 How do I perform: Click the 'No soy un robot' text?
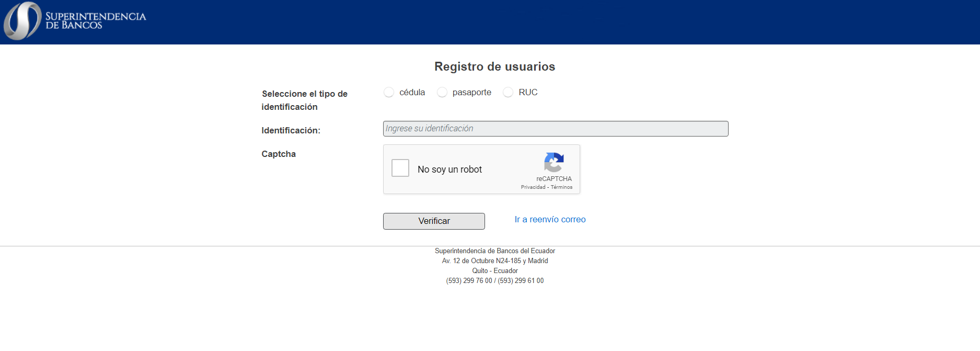[449, 169]
